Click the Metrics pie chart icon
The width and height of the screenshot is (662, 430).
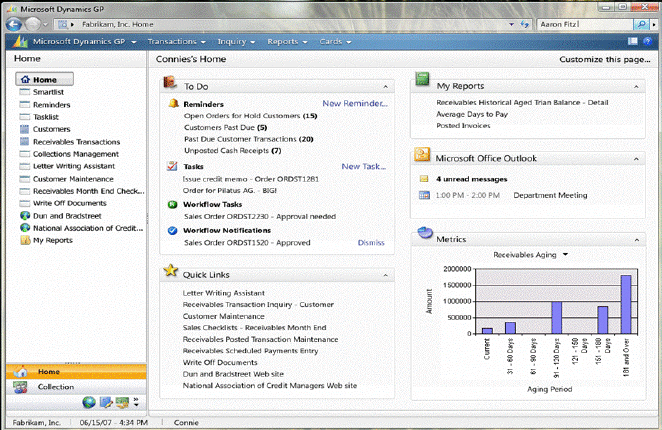425,233
